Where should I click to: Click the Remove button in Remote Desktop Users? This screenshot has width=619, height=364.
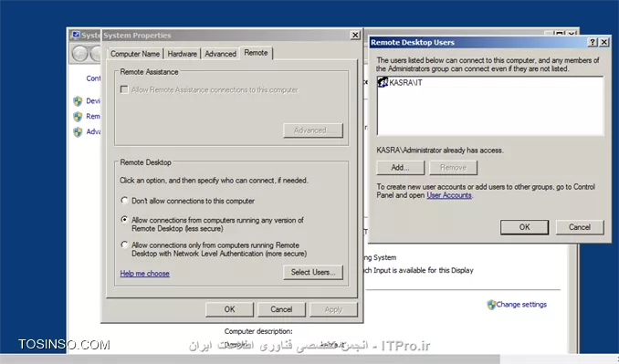[453, 168]
